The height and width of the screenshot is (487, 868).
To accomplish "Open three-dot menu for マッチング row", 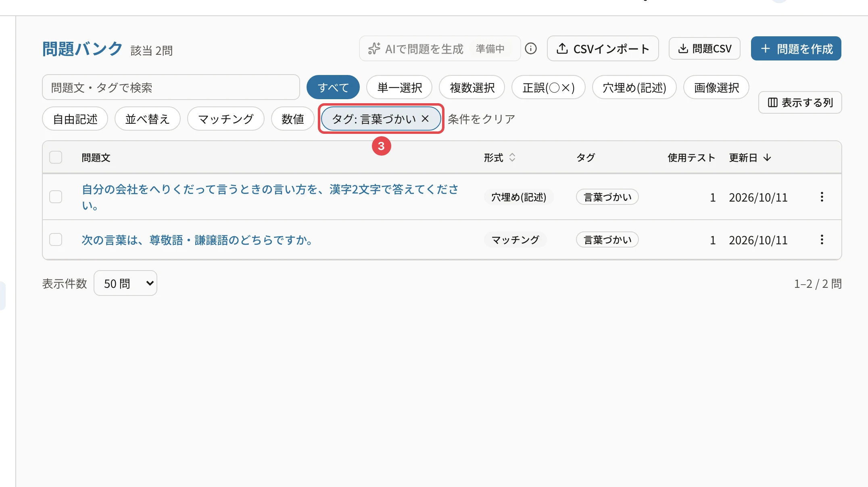I will [822, 239].
